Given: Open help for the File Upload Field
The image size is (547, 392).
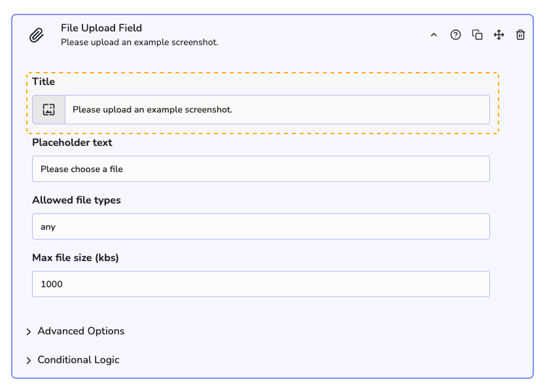Looking at the screenshot, I should (x=455, y=35).
